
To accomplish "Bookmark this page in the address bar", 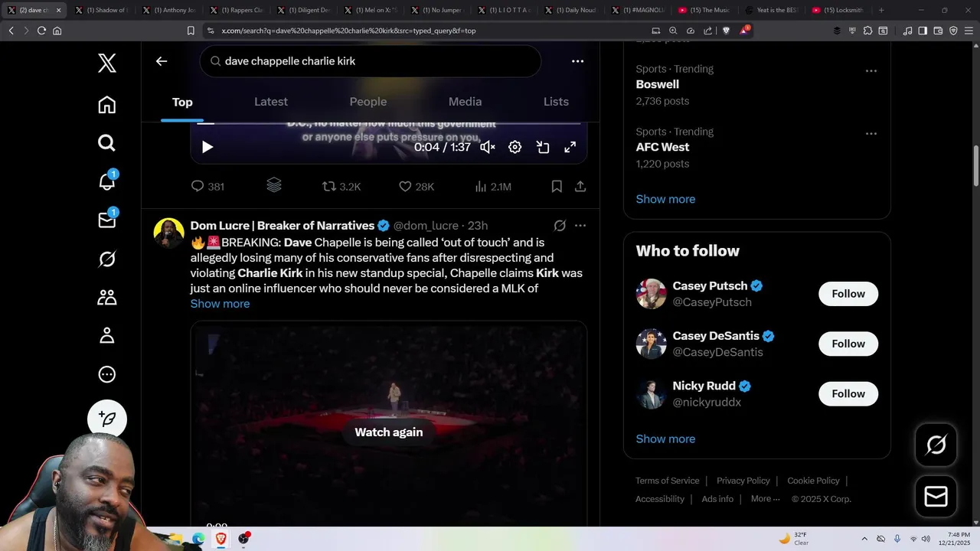I will 191,31.
